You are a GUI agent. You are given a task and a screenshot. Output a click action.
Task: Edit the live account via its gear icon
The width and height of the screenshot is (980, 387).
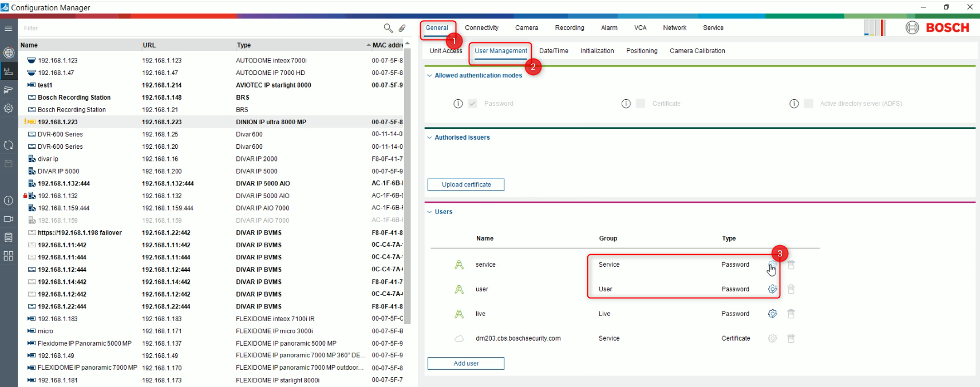tap(772, 314)
